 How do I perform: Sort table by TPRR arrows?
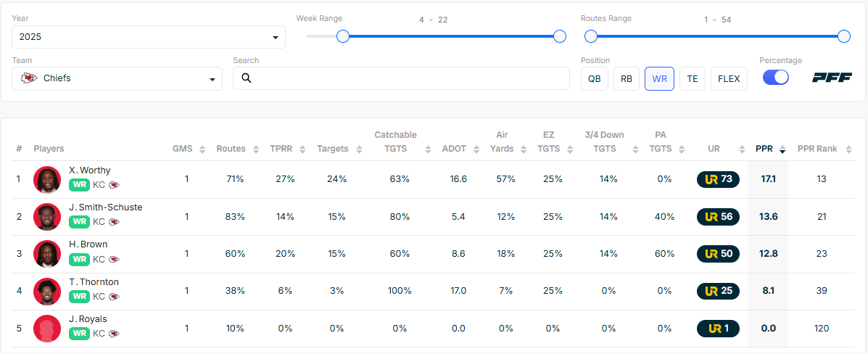(299, 149)
